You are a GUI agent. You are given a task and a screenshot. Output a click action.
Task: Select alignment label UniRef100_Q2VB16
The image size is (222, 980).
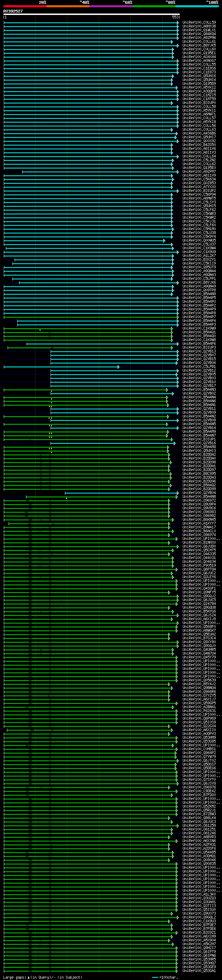(199, 443)
